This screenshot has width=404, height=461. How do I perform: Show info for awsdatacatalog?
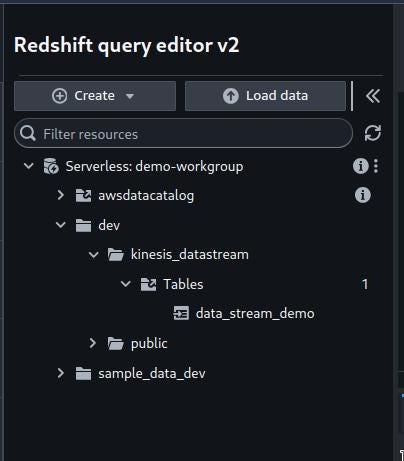coord(363,195)
